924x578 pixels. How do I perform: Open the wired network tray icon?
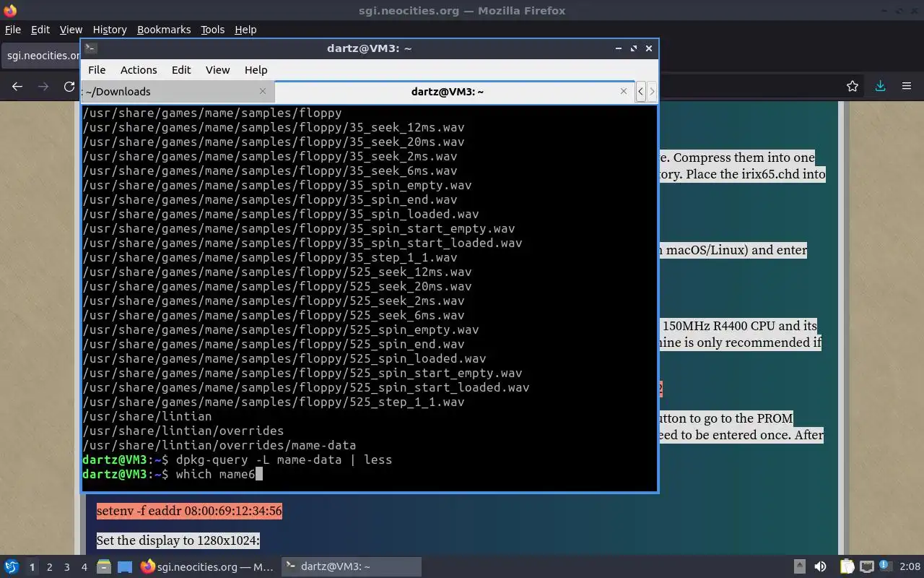click(867, 567)
